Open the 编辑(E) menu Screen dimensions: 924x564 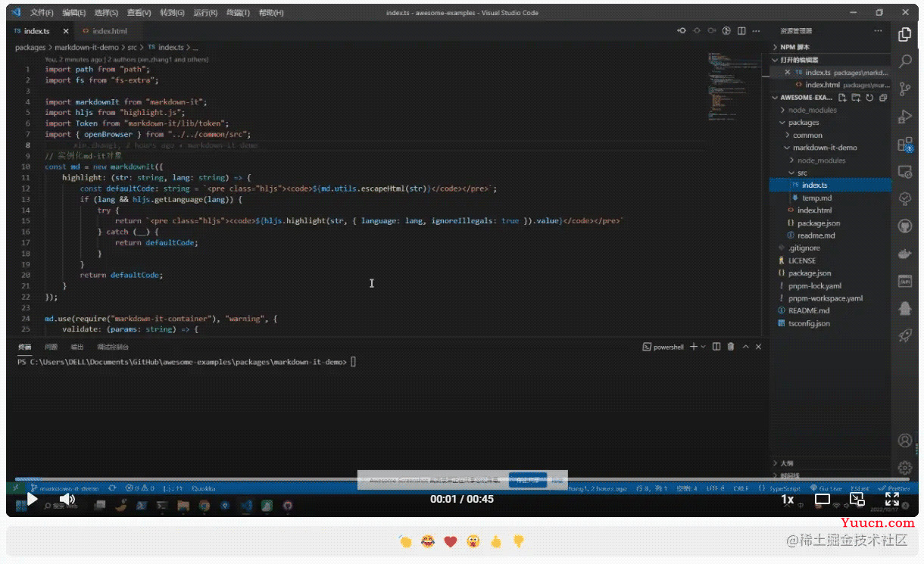point(74,13)
